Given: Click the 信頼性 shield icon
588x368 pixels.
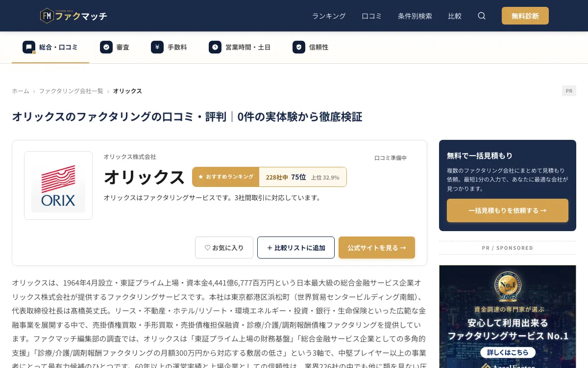Looking at the screenshot, I should (x=299, y=47).
